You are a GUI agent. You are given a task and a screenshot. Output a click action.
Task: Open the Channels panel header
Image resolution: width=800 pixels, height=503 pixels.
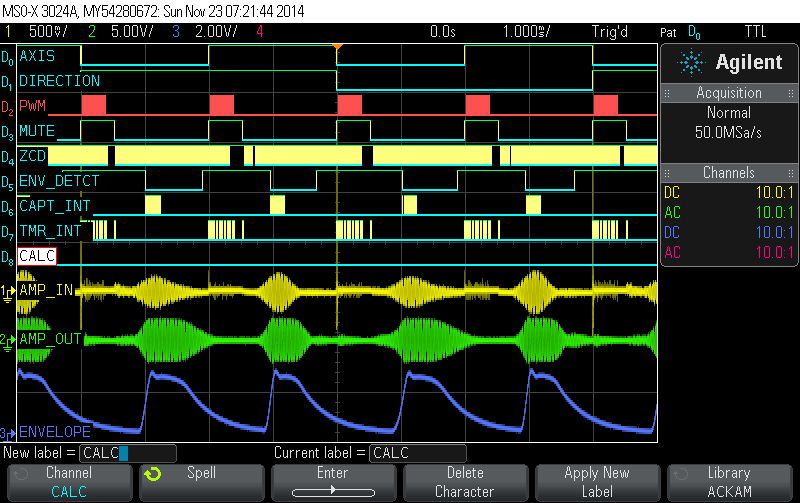point(729,173)
